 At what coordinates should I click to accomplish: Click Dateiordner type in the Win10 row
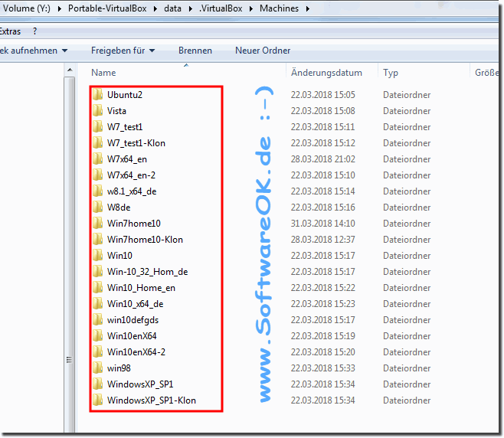click(407, 256)
